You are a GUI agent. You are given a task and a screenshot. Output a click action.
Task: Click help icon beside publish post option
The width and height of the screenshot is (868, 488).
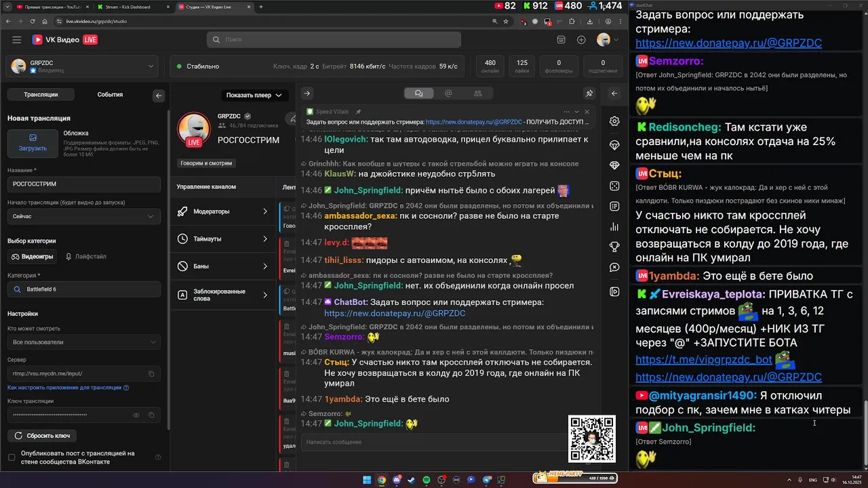tap(158, 457)
